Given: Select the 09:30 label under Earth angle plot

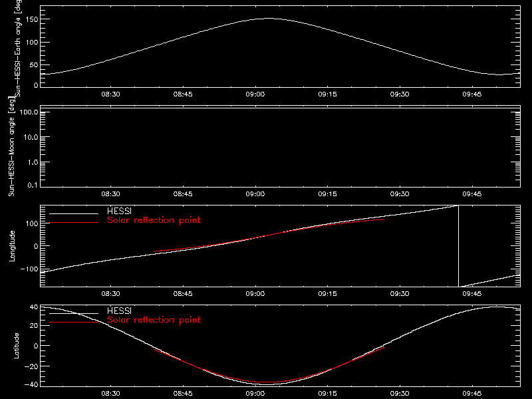Looking at the screenshot, I should coord(400,94).
